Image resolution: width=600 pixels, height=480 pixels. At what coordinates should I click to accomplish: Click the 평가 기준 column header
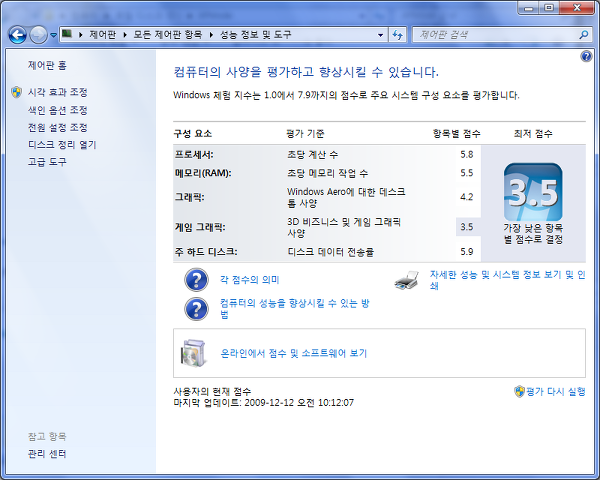305,134
